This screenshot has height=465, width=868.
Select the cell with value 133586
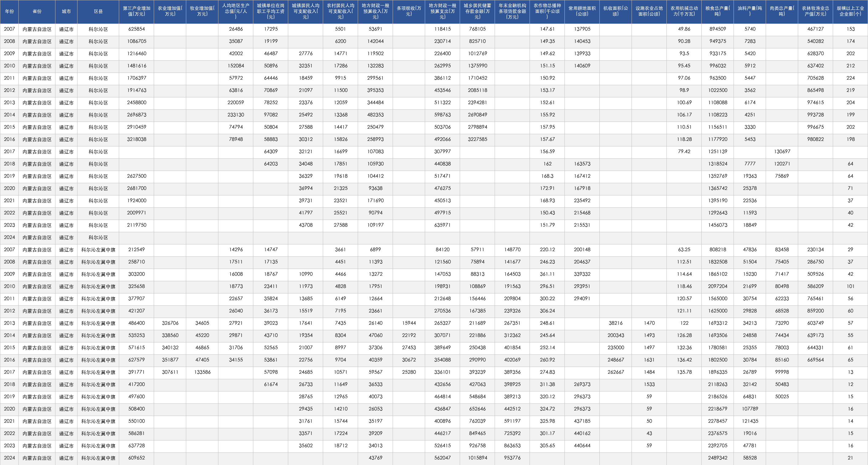(x=202, y=372)
